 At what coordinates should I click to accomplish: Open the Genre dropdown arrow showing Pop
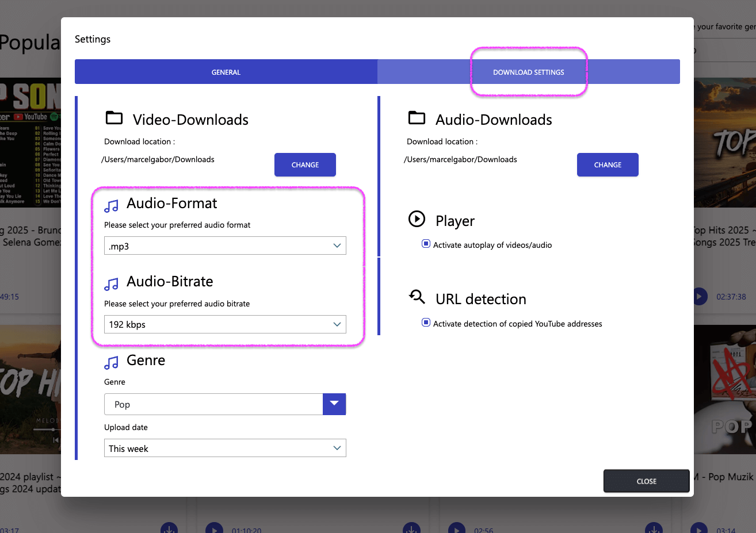[x=334, y=404]
